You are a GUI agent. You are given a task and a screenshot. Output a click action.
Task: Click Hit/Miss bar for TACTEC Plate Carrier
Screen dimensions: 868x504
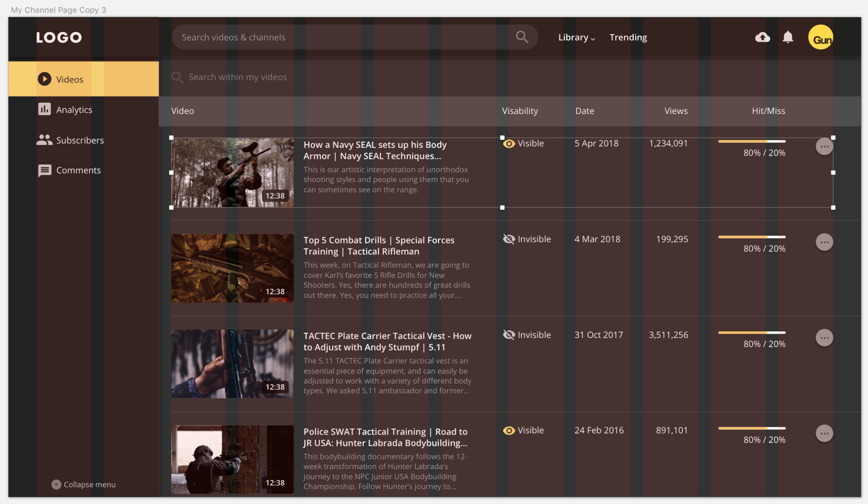(x=752, y=333)
